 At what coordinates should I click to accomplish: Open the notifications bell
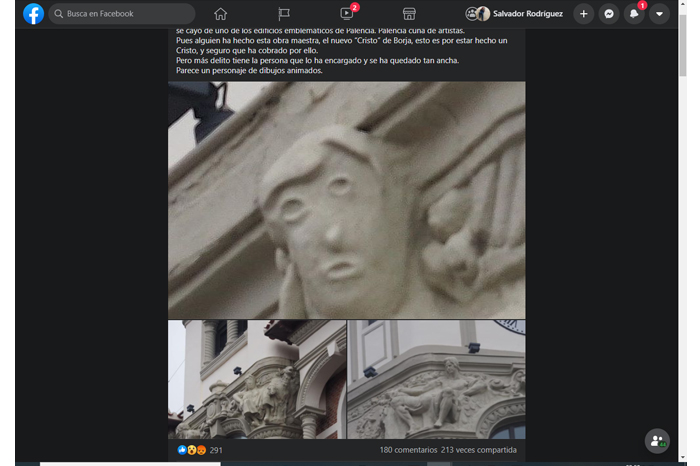click(634, 14)
